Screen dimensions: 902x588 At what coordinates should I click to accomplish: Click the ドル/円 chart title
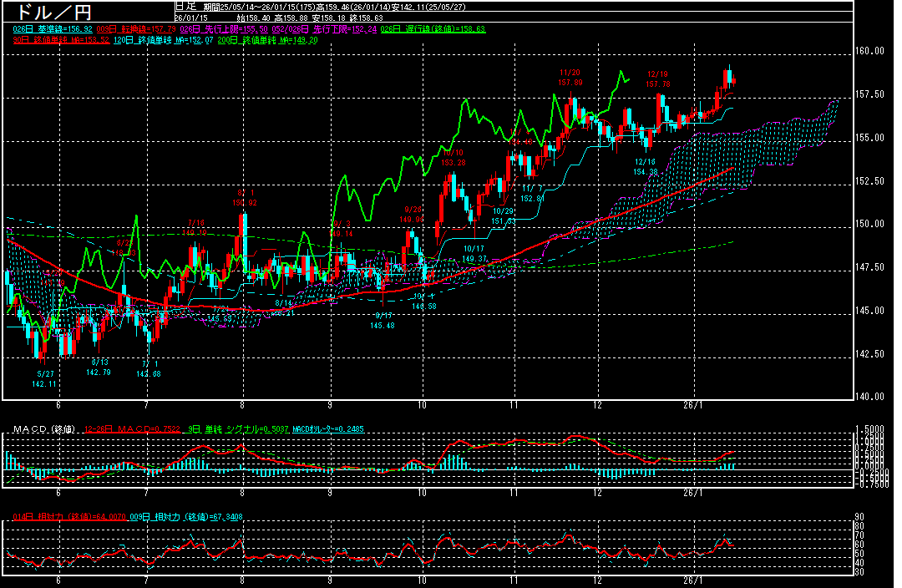point(49,13)
